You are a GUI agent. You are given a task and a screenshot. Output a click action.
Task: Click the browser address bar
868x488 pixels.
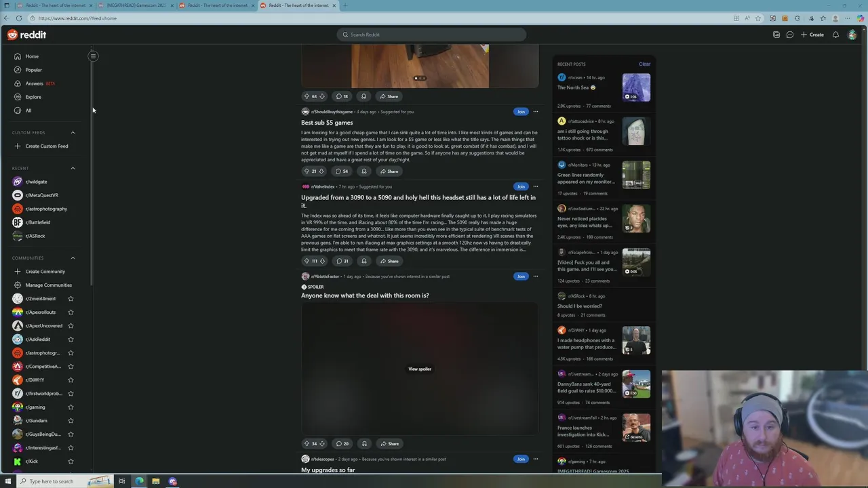[x=380, y=18]
